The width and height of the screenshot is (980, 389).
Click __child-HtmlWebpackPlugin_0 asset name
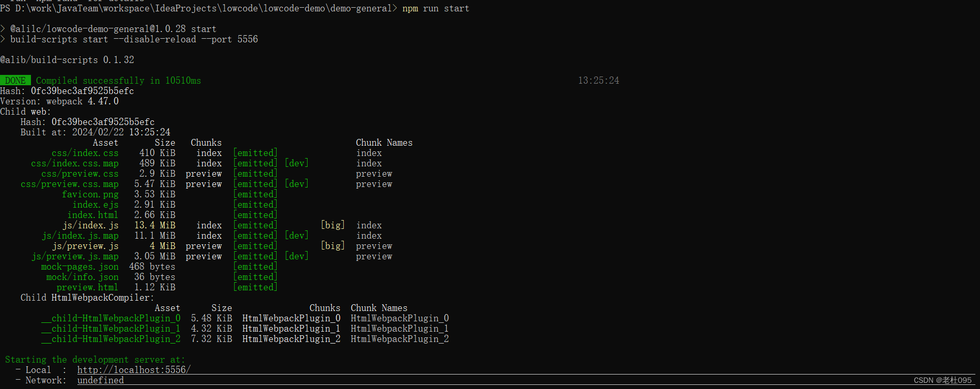click(110, 318)
